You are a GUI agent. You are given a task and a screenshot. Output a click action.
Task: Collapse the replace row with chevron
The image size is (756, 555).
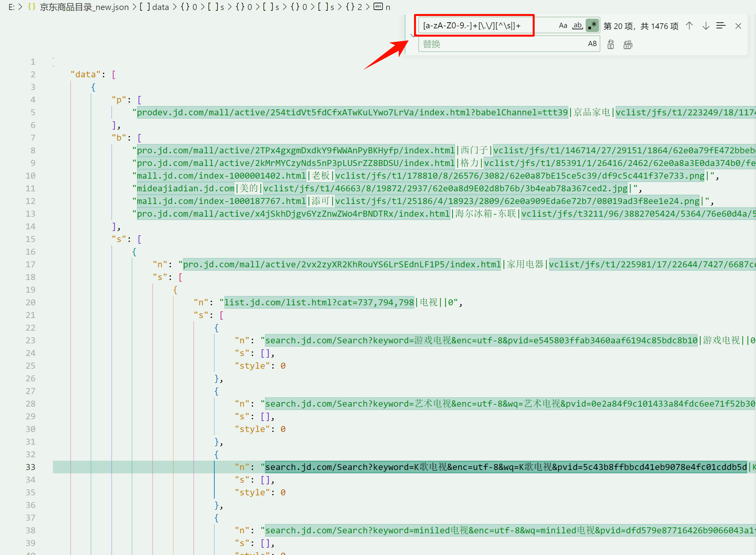pos(413,35)
